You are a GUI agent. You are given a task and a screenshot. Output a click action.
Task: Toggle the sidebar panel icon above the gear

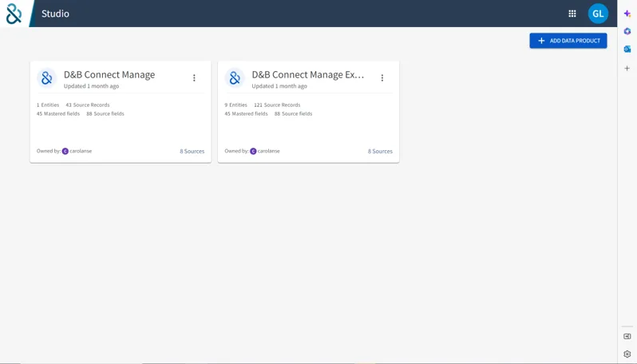[x=627, y=336]
